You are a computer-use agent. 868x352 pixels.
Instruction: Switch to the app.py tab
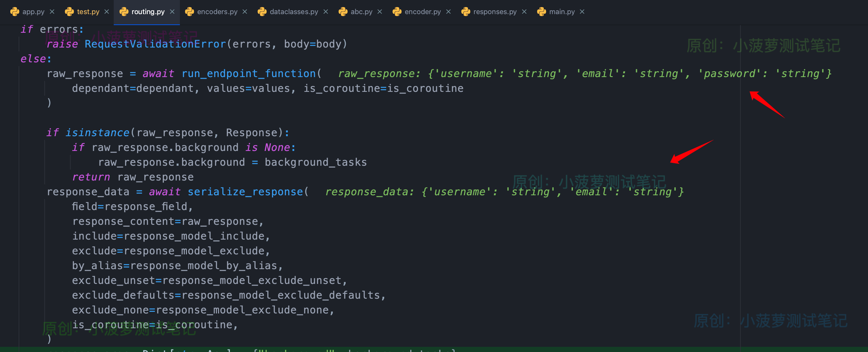point(33,11)
